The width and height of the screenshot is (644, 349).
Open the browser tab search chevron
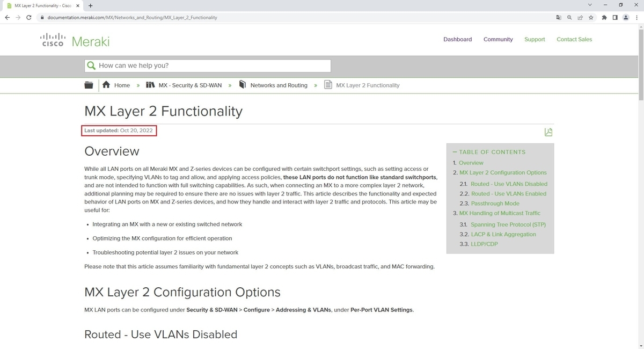[590, 4]
